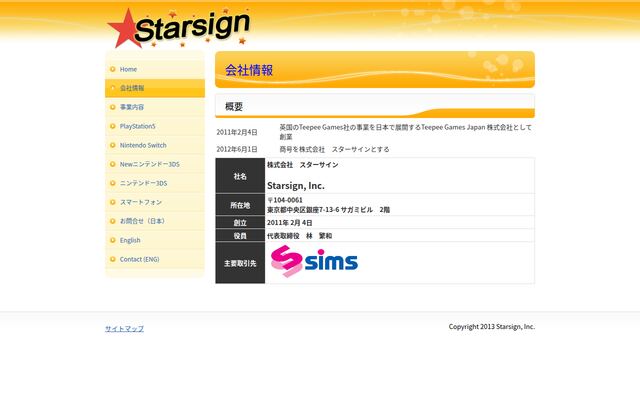Click the 社名 table header cell
Viewport: 640px width, 400px height.
[240, 176]
